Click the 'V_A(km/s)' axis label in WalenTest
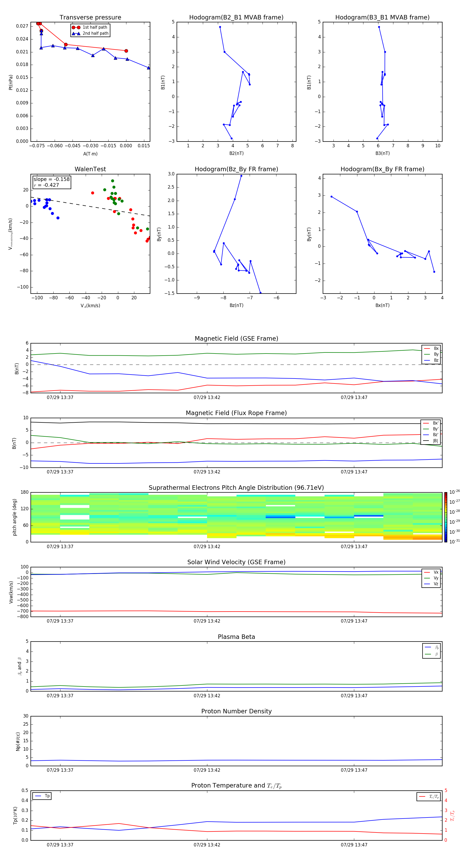This screenshot has width=473, height=868. tap(90, 306)
